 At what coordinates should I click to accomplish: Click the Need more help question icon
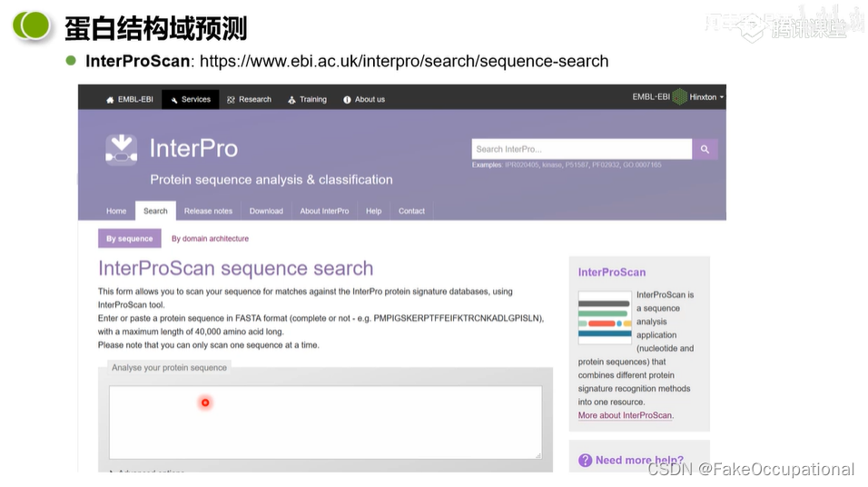pos(585,461)
